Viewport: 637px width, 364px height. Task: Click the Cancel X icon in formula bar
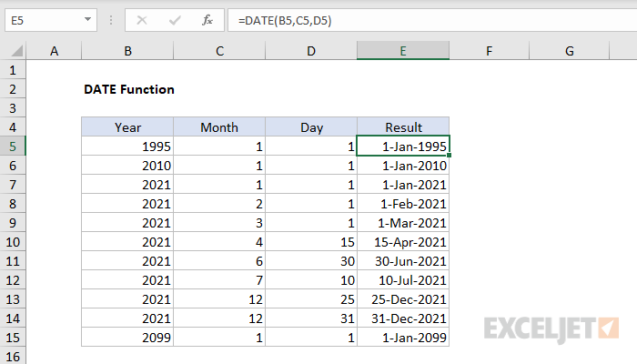point(142,19)
